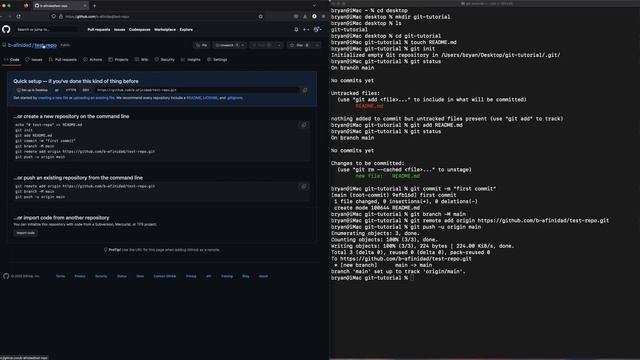Select the Projects repository tab
This screenshot has width=640, height=360.
(118, 60)
